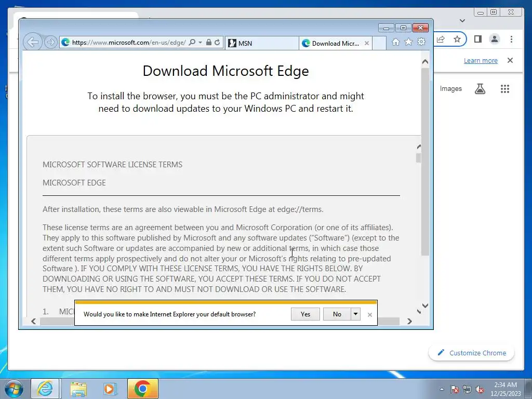Click the Download Microsoft Edge heading
This screenshot has width=532, height=399.
[x=226, y=71]
